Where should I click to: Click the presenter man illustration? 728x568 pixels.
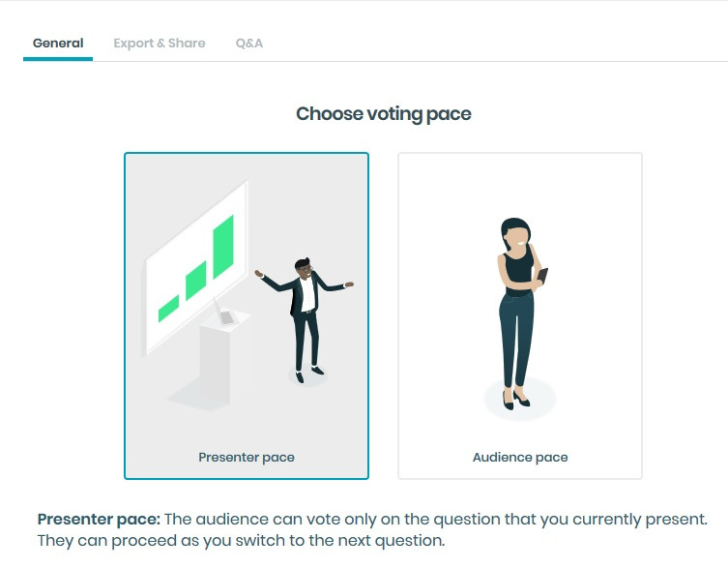305,314
